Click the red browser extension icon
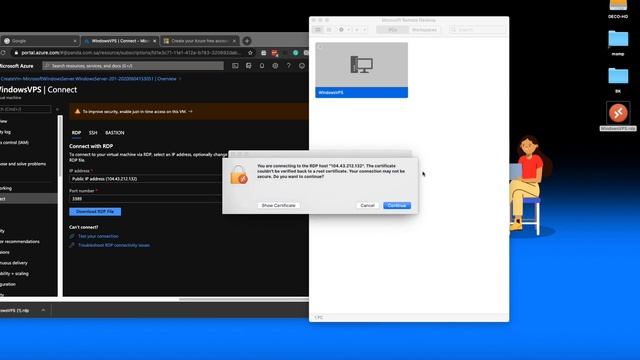The width and height of the screenshot is (640, 360). 275,53
